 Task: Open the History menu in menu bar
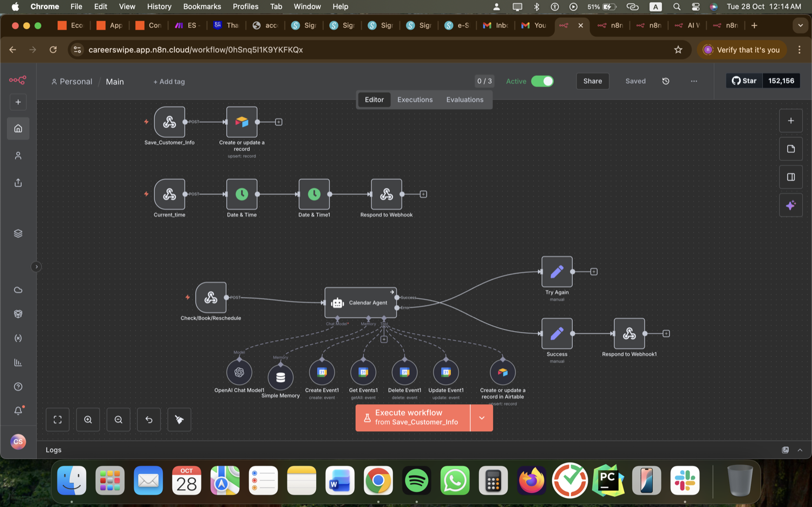(x=159, y=6)
